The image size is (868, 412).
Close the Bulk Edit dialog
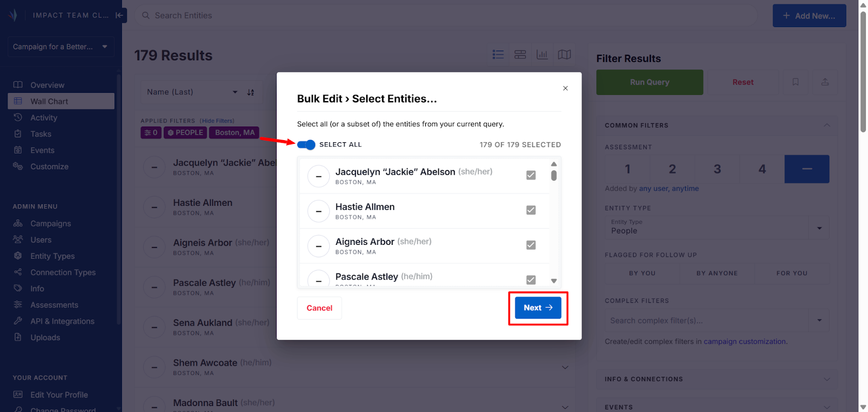click(565, 88)
